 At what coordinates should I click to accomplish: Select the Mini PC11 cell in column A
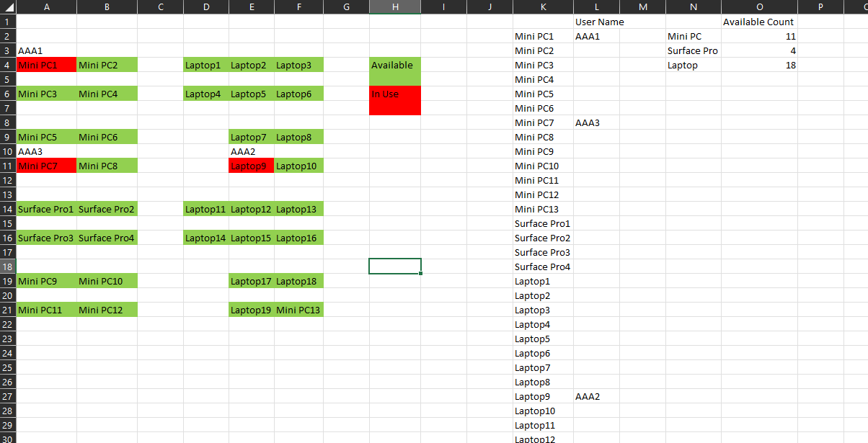(x=46, y=310)
